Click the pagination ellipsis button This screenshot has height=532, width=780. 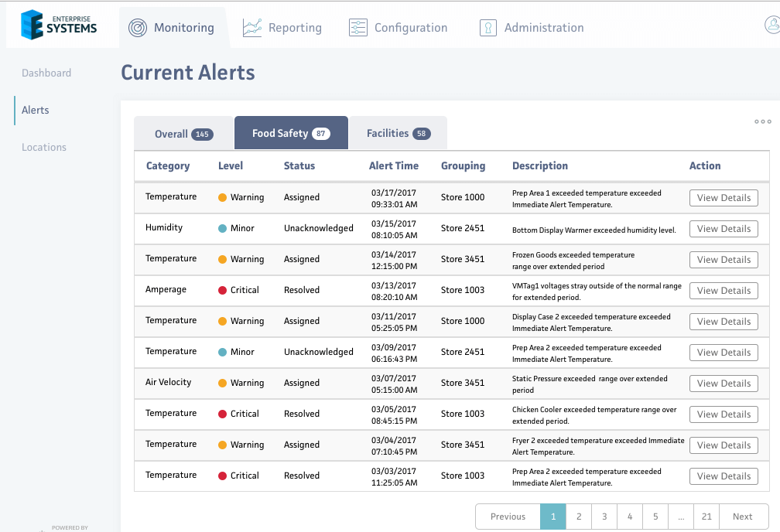[x=681, y=517]
